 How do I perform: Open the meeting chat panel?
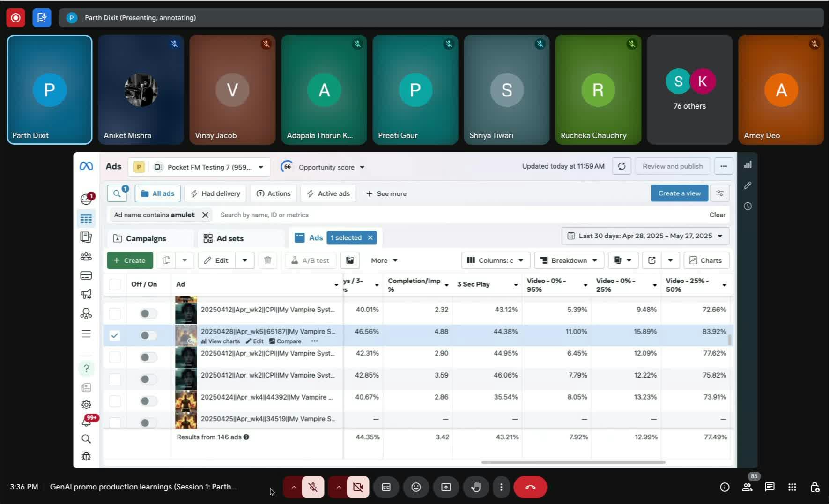point(770,487)
